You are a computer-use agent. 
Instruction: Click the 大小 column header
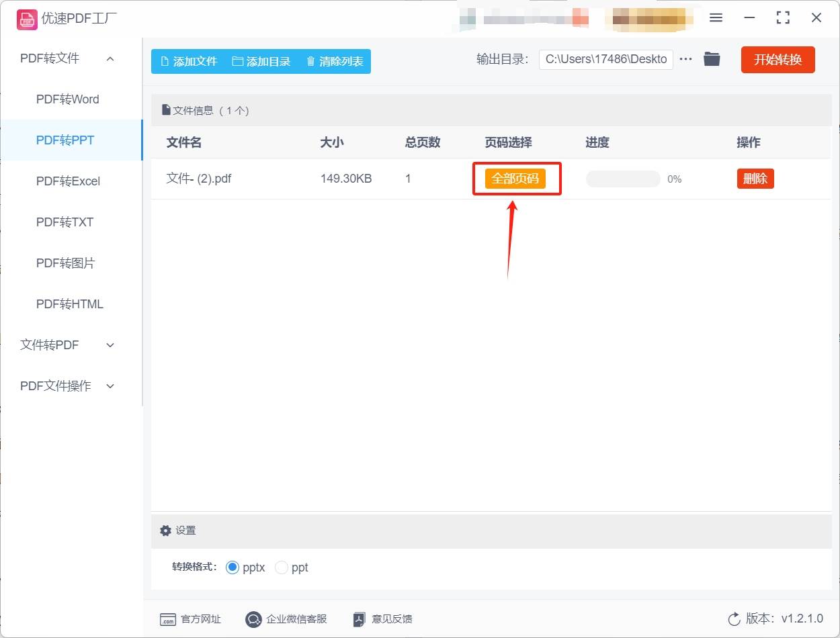pyautogui.click(x=332, y=142)
